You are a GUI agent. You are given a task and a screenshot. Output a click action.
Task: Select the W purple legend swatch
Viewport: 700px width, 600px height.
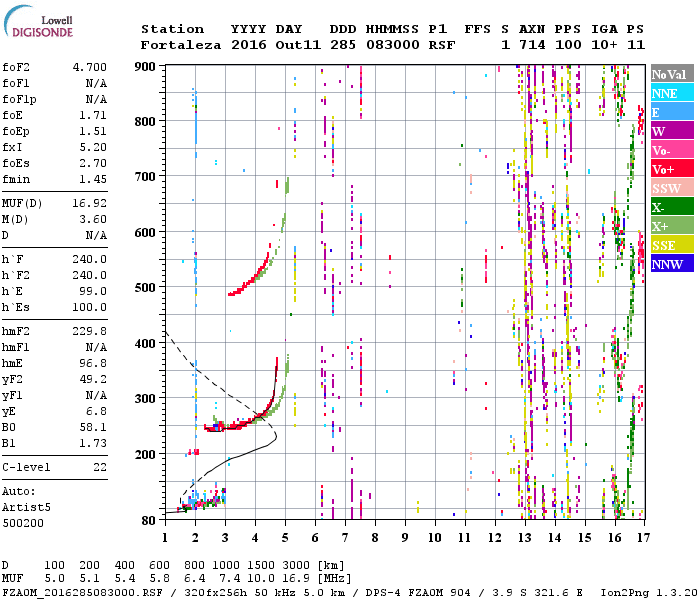[672, 131]
